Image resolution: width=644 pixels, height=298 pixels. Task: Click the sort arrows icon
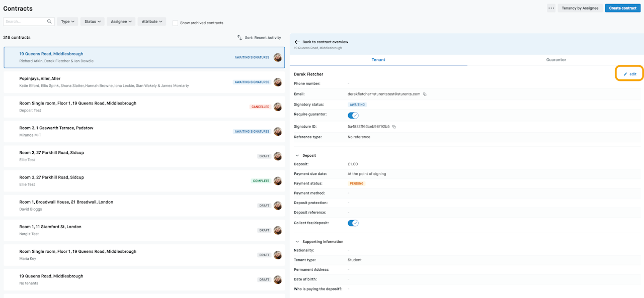(240, 38)
